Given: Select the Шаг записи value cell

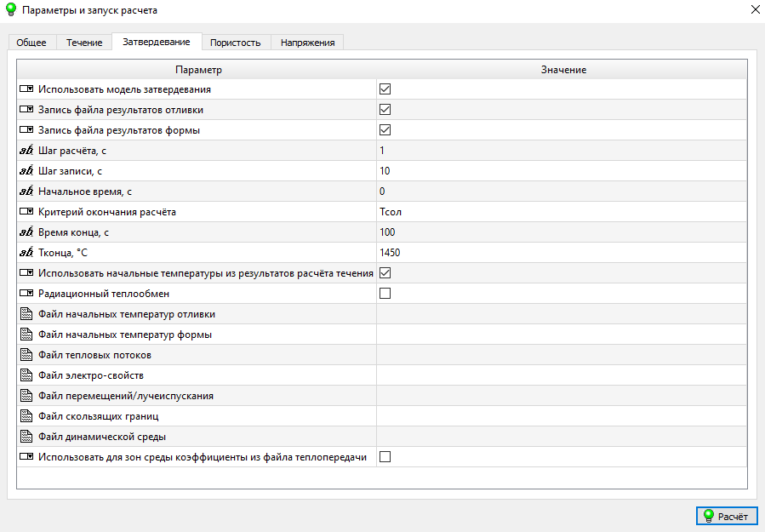Looking at the screenshot, I should coord(561,171).
